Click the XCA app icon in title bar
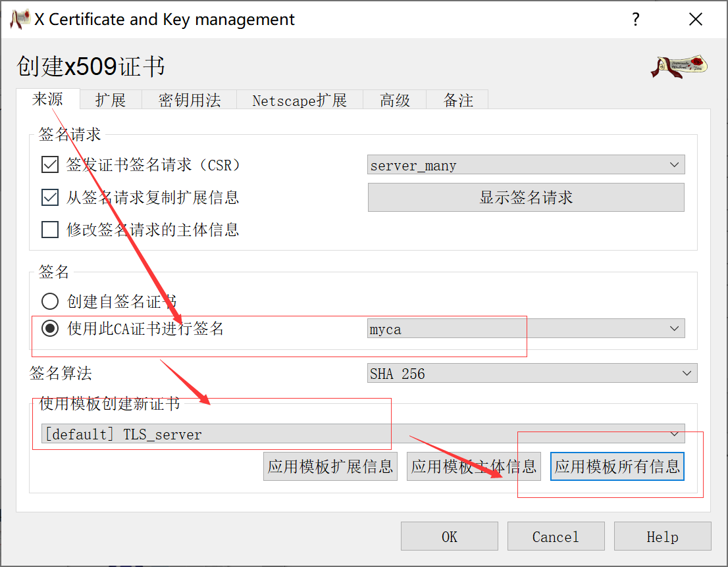 (20, 19)
